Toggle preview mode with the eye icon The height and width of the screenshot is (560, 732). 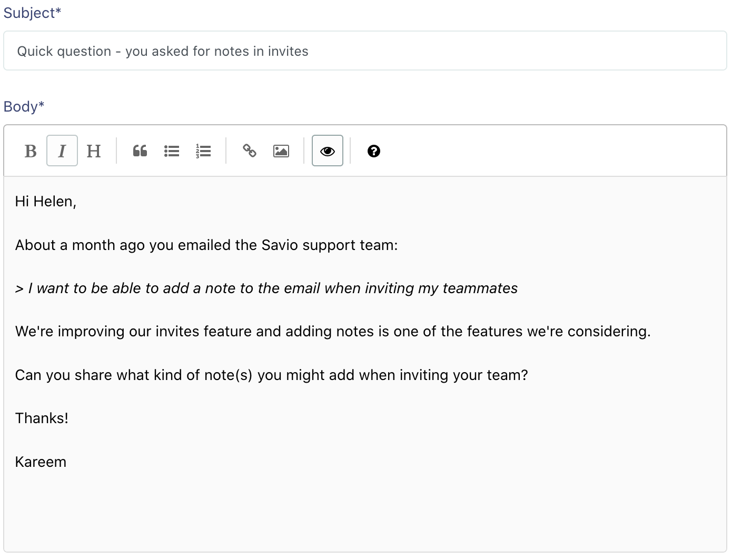(x=328, y=151)
